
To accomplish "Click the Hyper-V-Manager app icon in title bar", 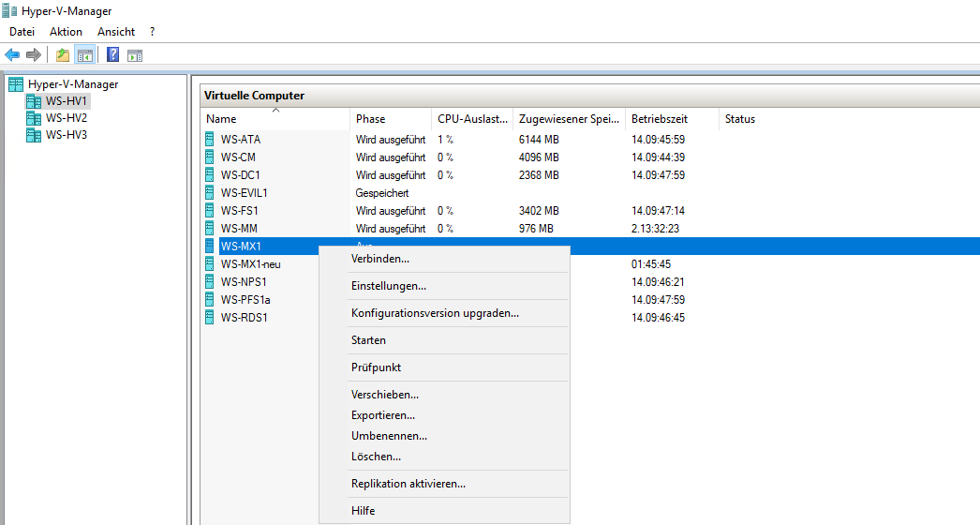I will (x=9, y=10).
